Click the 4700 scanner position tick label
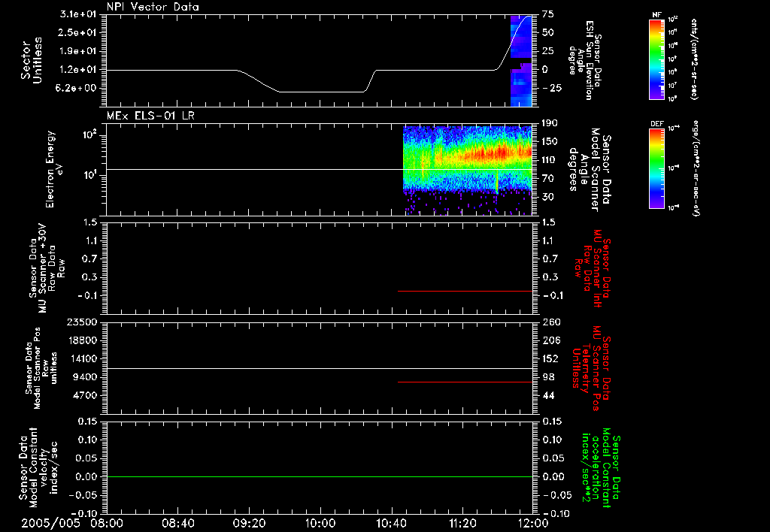The image size is (770, 532). (x=86, y=395)
